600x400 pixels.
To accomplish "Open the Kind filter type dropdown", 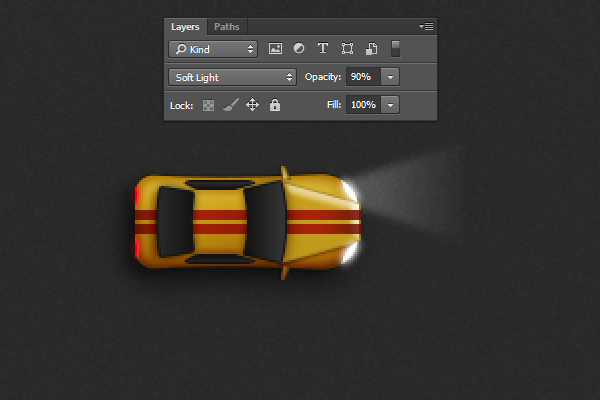I will point(213,48).
